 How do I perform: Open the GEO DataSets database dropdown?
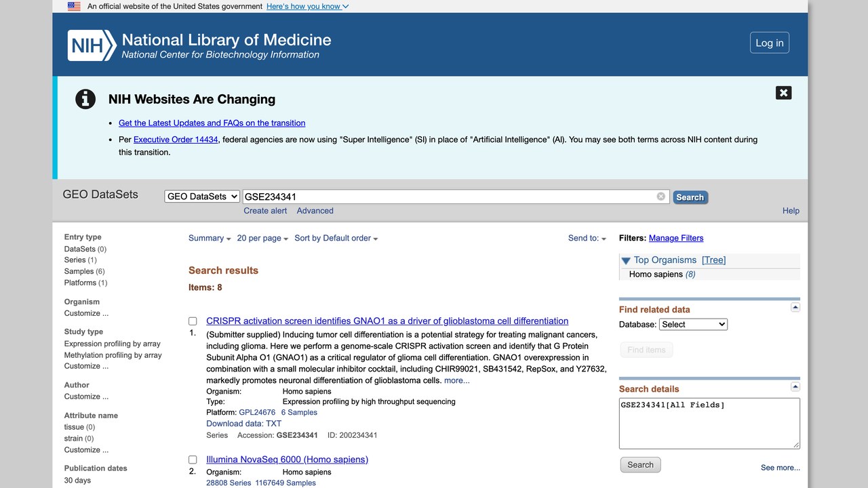pyautogui.click(x=202, y=197)
